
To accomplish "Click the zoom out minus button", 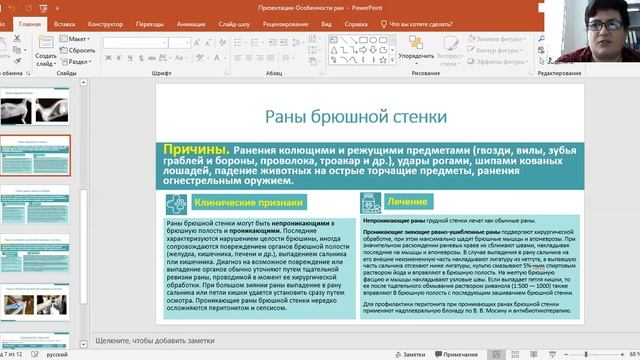I will click(x=566, y=354).
